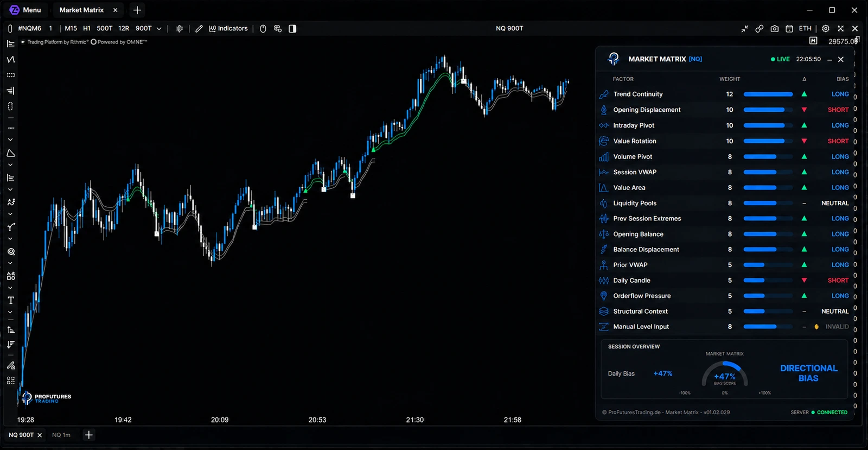Screen dimensions: 868x450
Task: Click the Structural Context layers icon
Action: [x=604, y=312]
